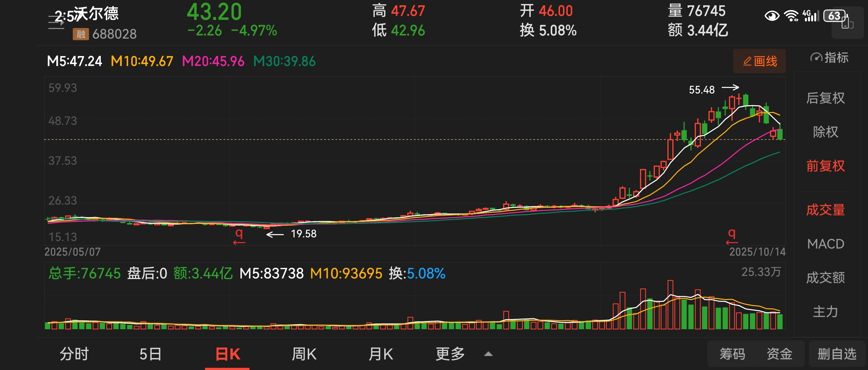The height and width of the screenshot is (370, 868).
Task: Select 后复权 price adjustment mode
Action: click(825, 98)
